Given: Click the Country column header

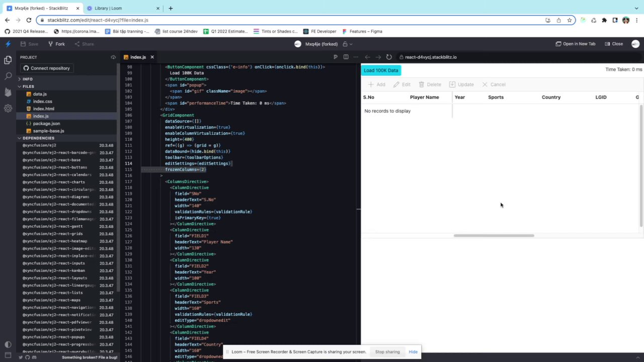Looking at the screenshot, I should (x=551, y=97).
